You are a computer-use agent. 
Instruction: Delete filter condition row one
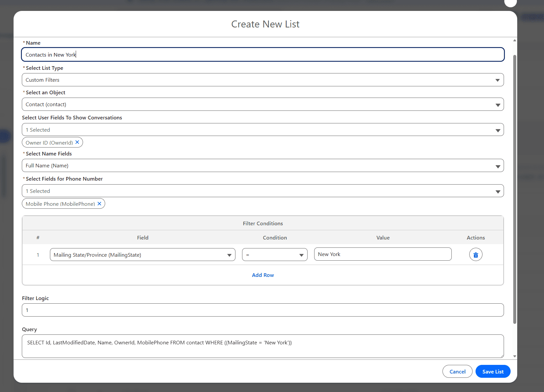476,254
